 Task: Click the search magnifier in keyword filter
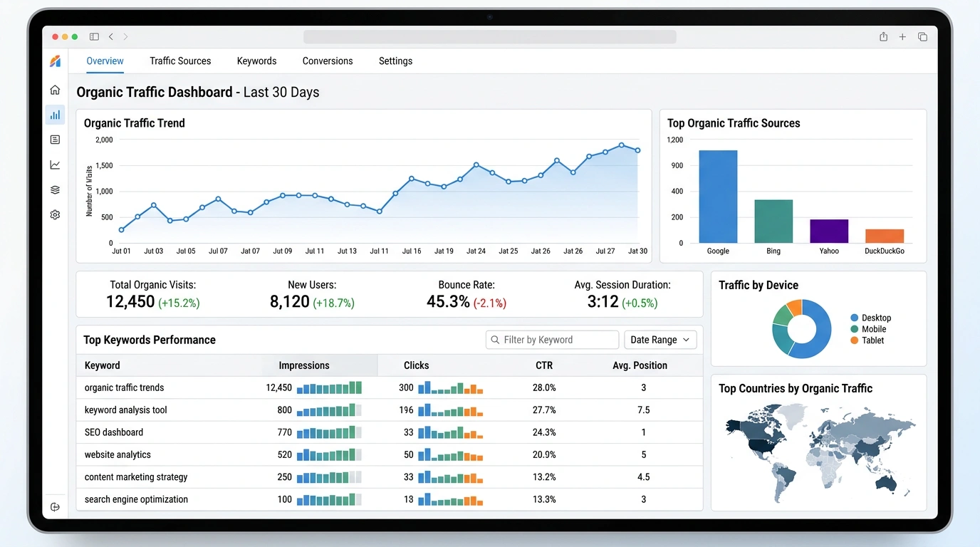click(x=495, y=340)
